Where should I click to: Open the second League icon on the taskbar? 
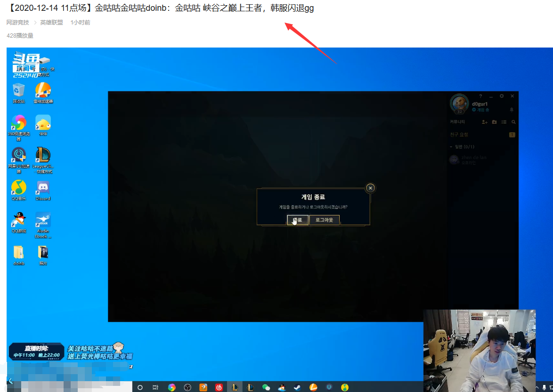coord(251,387)
